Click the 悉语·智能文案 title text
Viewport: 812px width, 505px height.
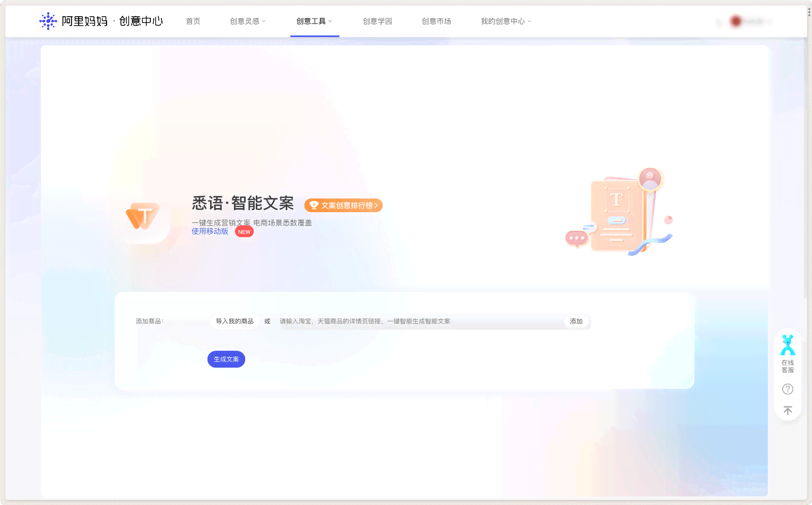tap(243, 204)
